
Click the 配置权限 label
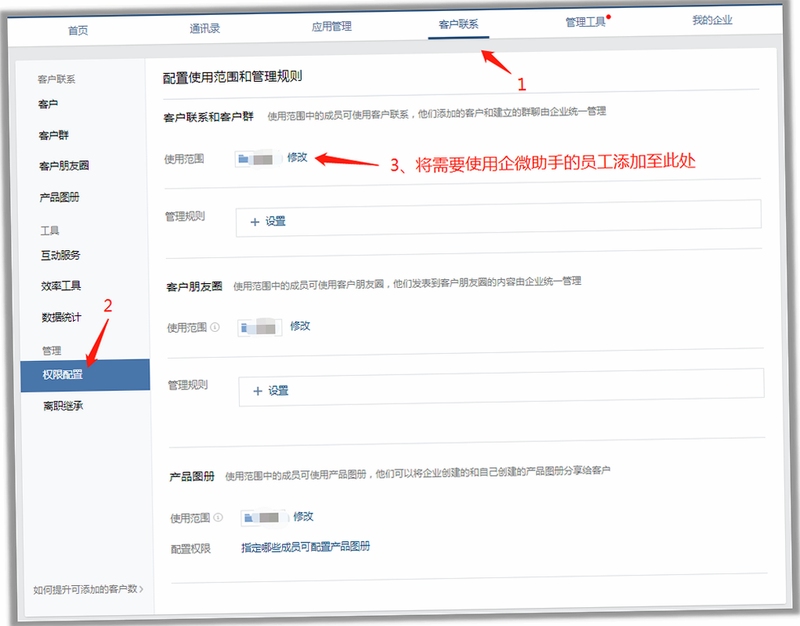[x=190, y=549]
